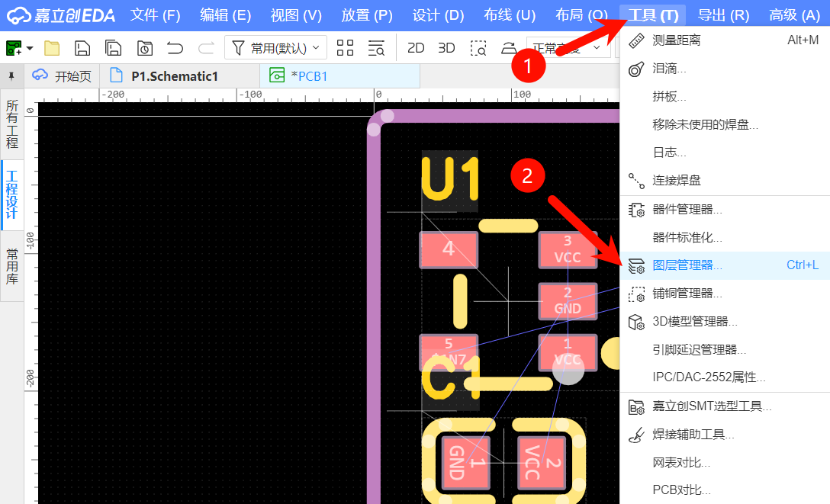Open the 导出 (R) menu
Viewport: 830px width, 504px height.
(x=723, y=15)
